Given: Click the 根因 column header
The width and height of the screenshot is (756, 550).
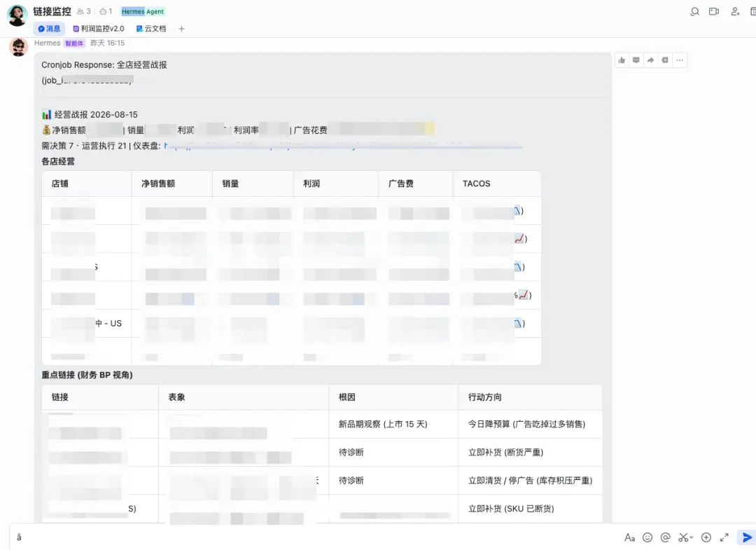Looking at the screenshot, I should click(347, 397).
